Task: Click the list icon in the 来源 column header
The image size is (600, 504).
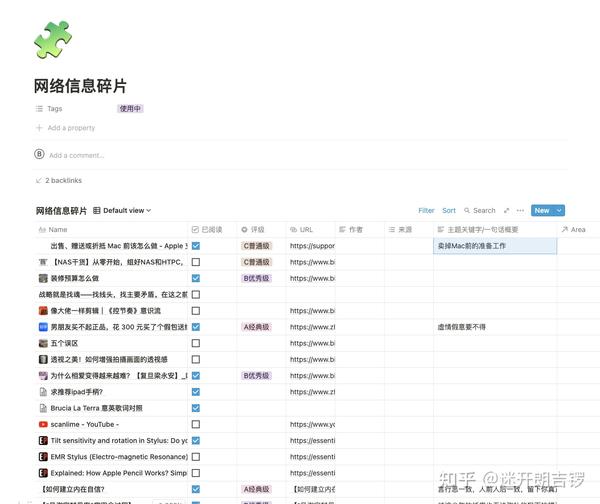Action: [391, 230]
